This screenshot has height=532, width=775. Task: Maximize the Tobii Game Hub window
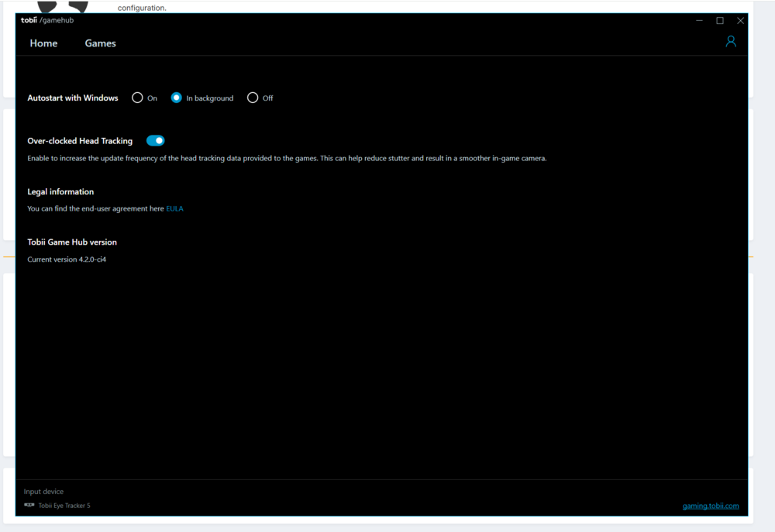[x=720, y=21]
